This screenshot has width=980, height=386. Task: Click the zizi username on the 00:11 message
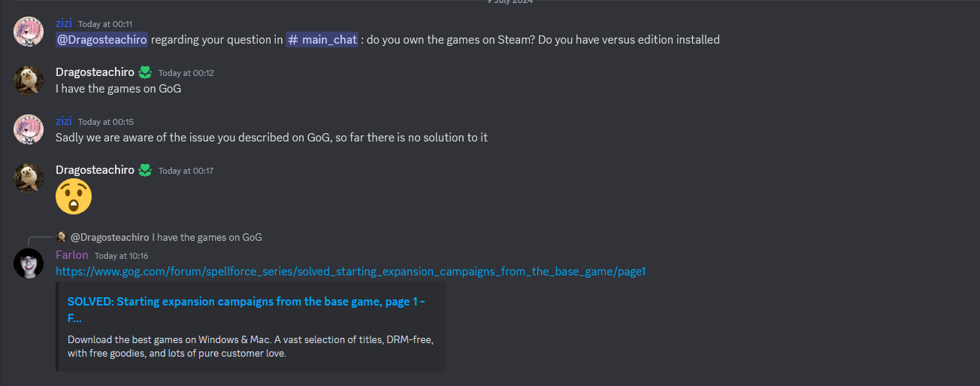64,23
